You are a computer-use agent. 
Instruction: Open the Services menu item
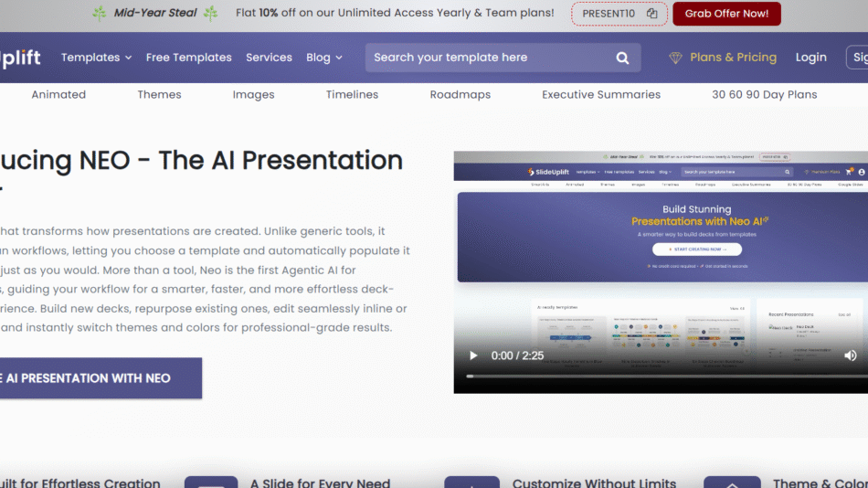(x=269, y=58)
